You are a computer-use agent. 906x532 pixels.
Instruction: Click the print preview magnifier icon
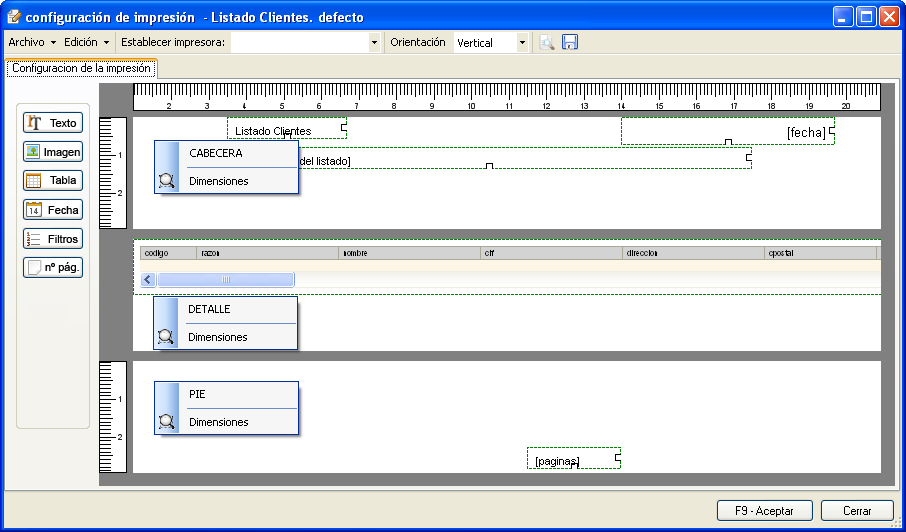pos(547,42)
